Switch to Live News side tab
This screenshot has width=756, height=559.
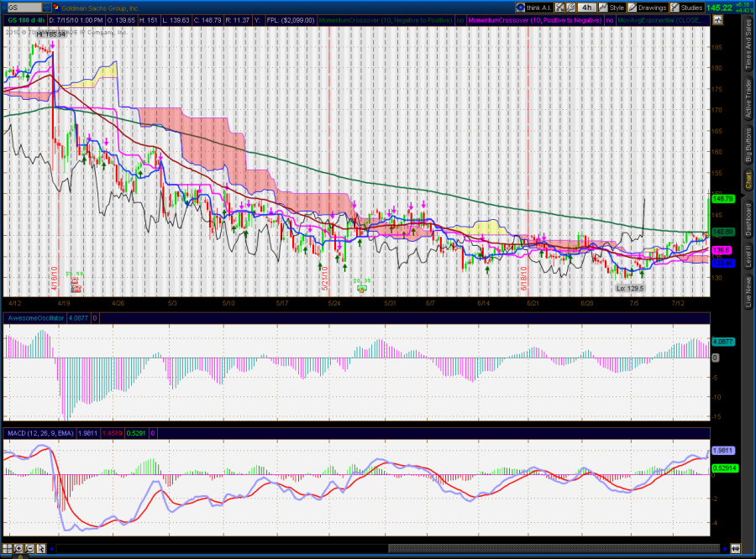748,292
